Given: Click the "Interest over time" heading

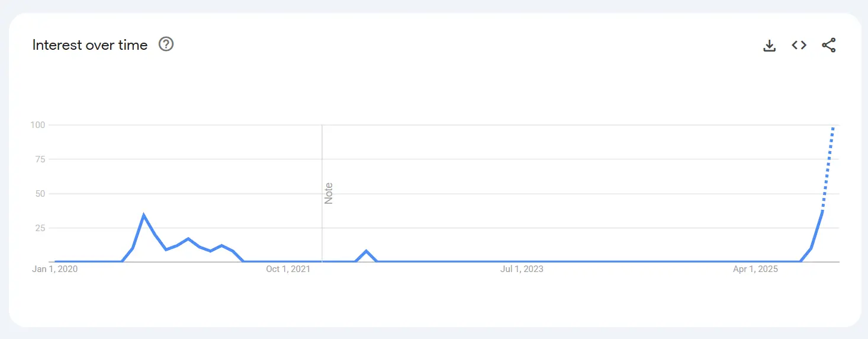Looking at the screenshot, I should [90, 45].
